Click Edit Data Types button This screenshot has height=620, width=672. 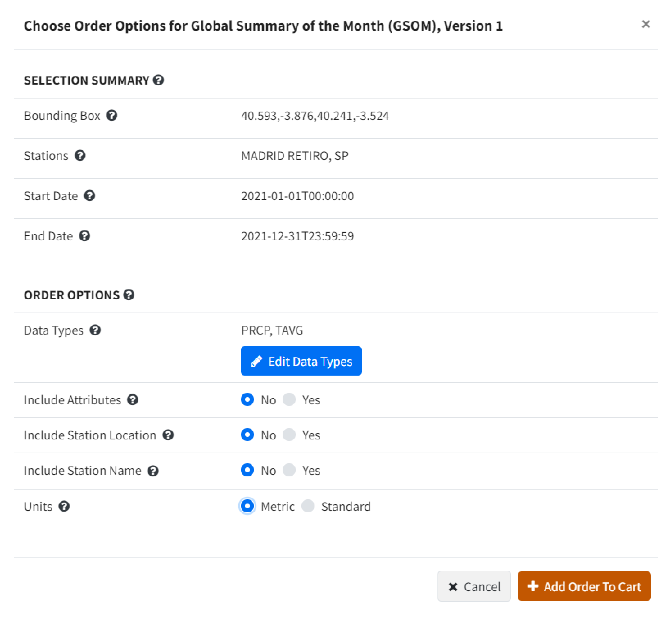click(x=301, y=361)
